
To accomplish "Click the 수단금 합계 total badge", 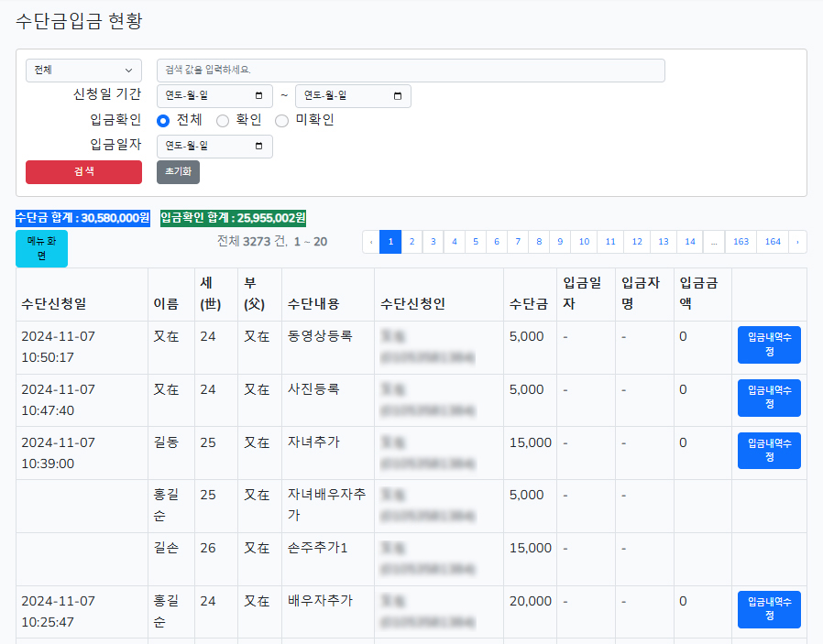I will (82, 218).
